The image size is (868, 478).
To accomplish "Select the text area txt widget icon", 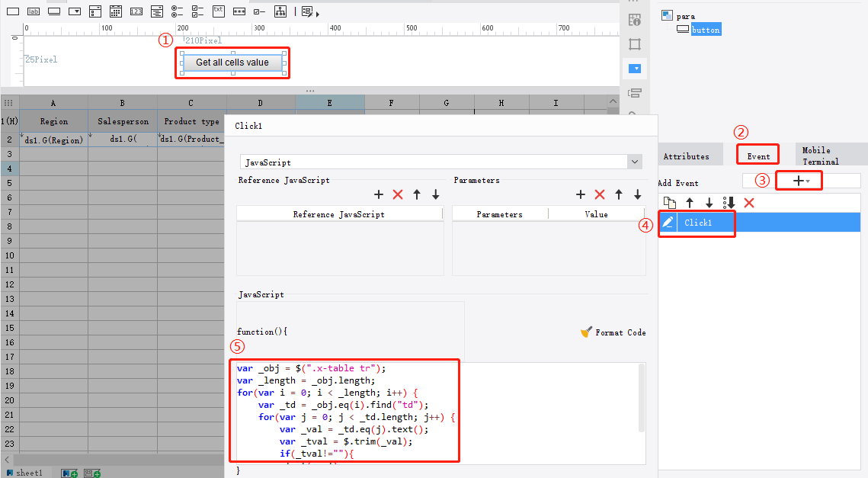I will 219,11.
